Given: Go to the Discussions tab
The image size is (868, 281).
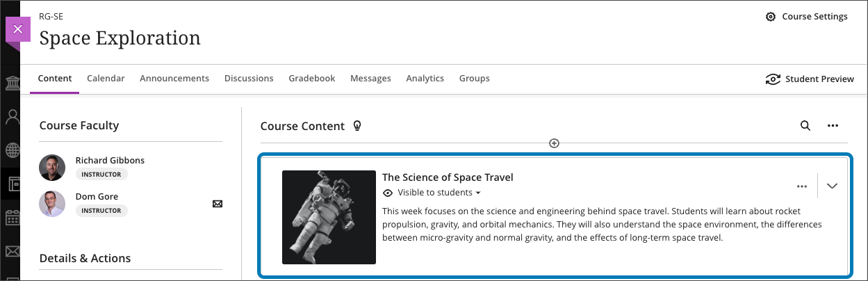Looking at the screenshot, I should (249, 79).
